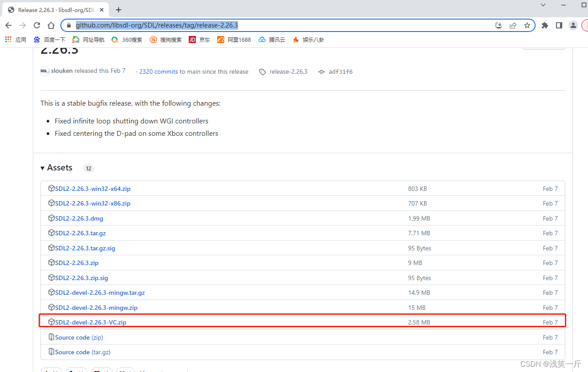Bookmark this page with the star icon
This screenshot has width=588, height=372.
(x=527, y=25)
